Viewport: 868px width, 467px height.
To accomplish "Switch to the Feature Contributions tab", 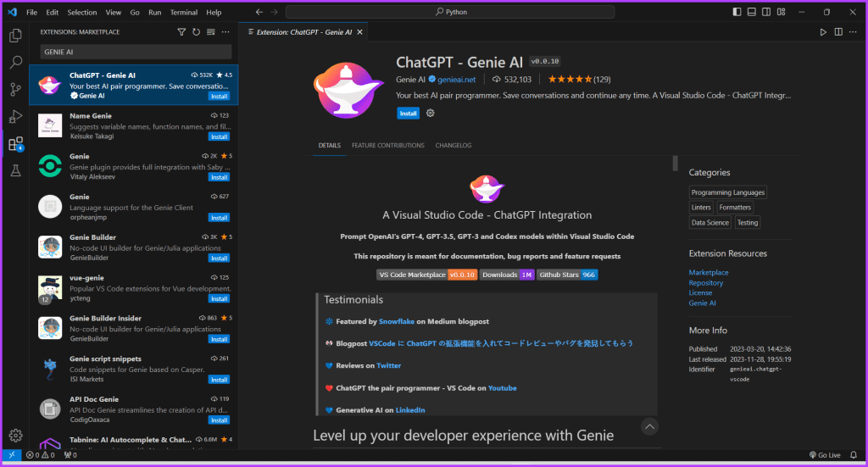I will [x=388, y=146].
